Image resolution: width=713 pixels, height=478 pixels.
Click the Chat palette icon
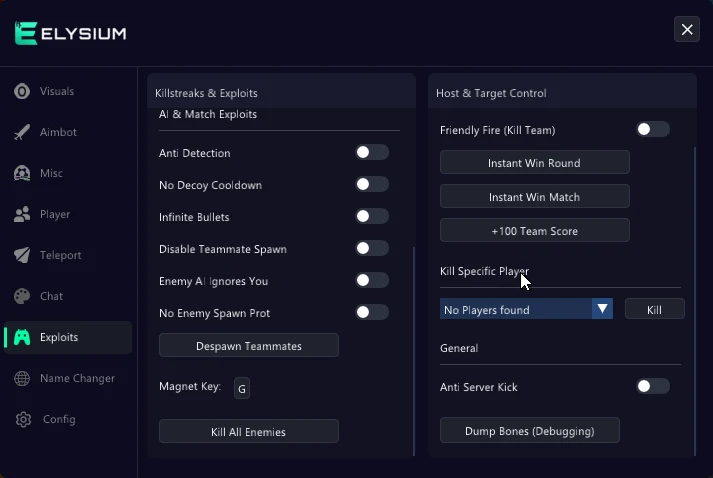[22, 296]
